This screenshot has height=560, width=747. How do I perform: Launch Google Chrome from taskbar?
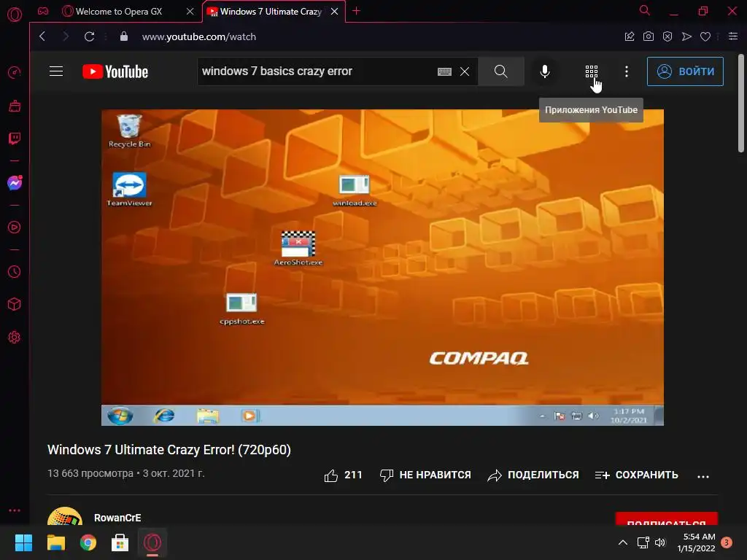pyautogui.click(x=88, y=542)
